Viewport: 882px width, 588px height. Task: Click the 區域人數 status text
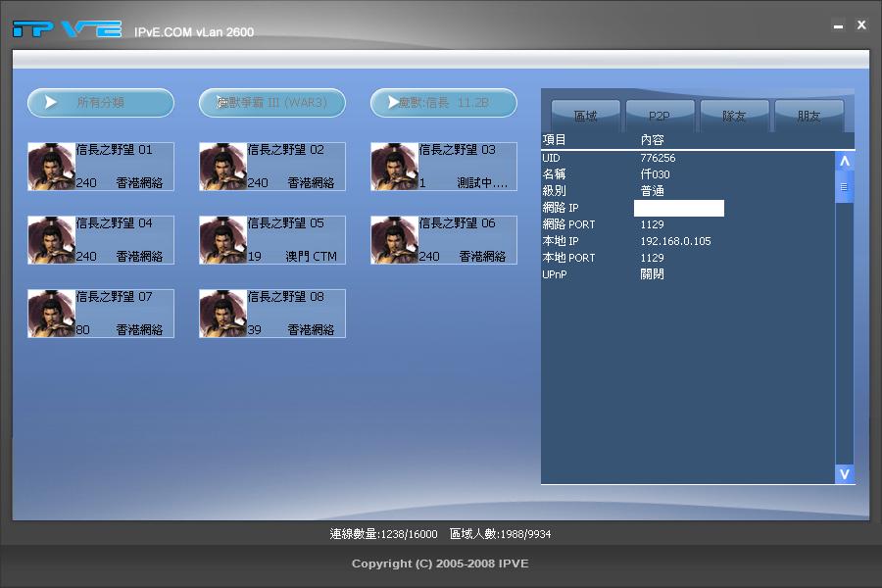coord(500,533)
